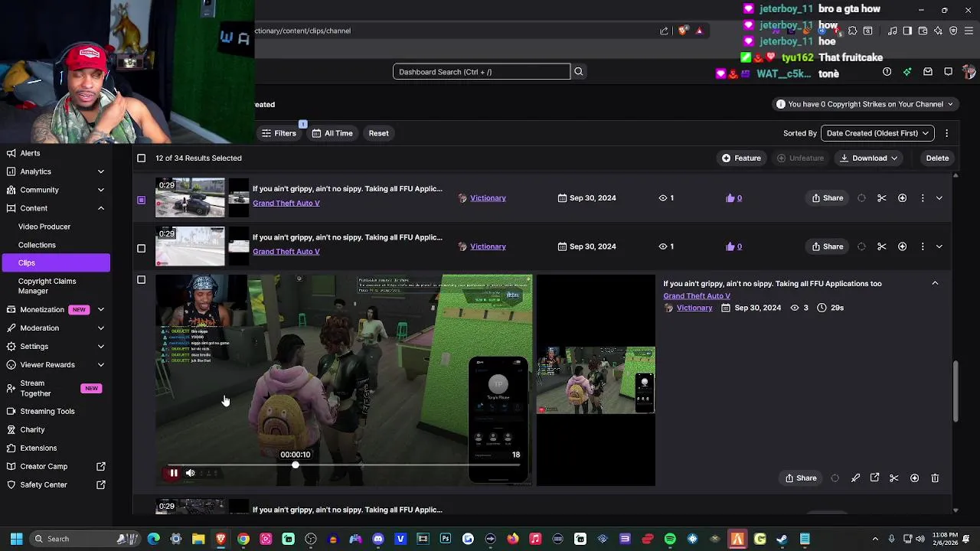
Task: Open the Grand Theft Auto V link in expanded clip
Action: click(697, 295)
